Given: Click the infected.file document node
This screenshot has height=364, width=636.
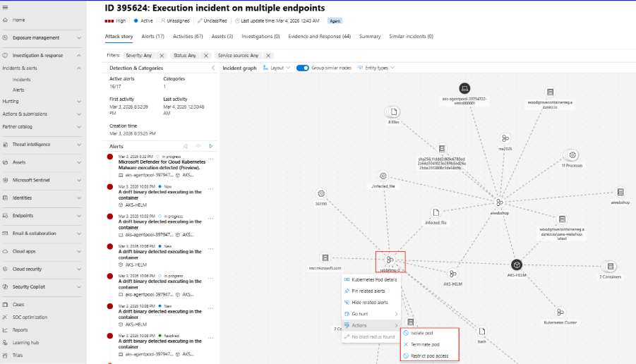Looking at the screenshot, I should 436,212.
